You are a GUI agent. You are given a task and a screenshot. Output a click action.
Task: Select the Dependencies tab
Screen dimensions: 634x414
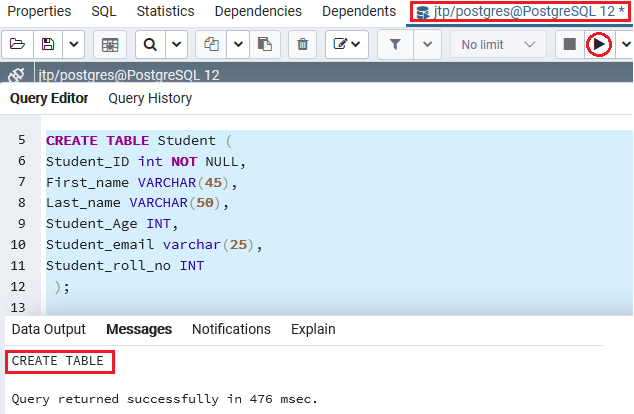(258, 11)
